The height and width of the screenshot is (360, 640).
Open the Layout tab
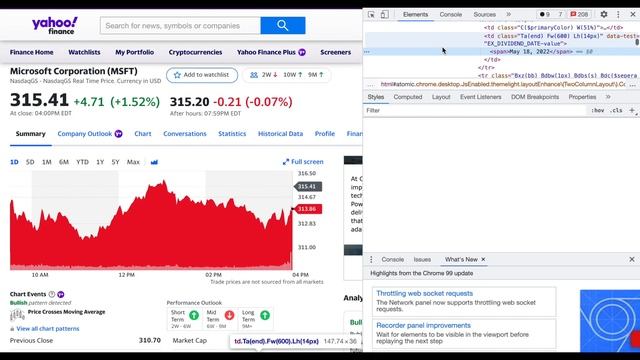point(441,97)
